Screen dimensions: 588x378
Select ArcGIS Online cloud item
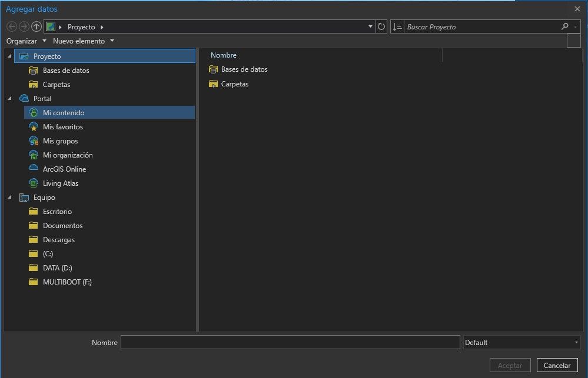64,169
